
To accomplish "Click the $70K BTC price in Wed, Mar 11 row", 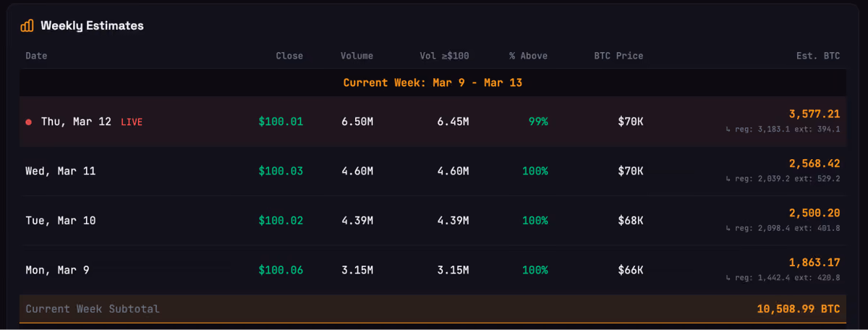I will click(x=631, y=171).
